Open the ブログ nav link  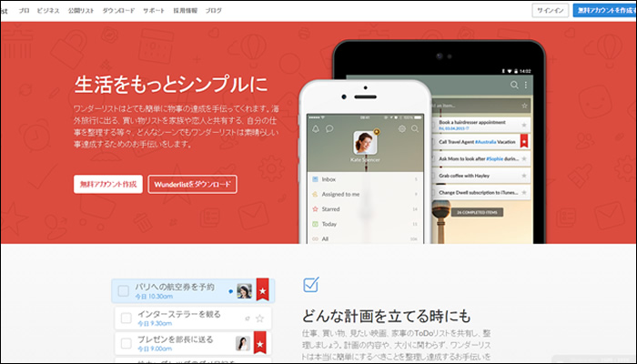[213, 11]
